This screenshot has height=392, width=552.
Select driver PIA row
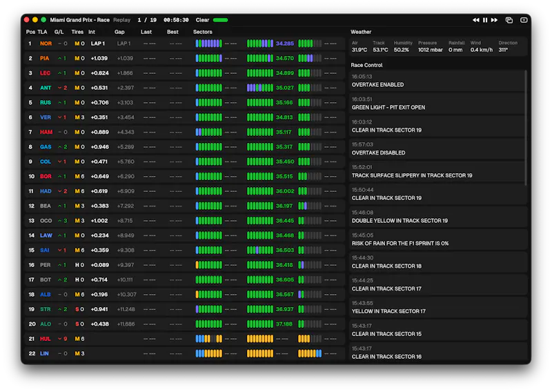[184, 59]
